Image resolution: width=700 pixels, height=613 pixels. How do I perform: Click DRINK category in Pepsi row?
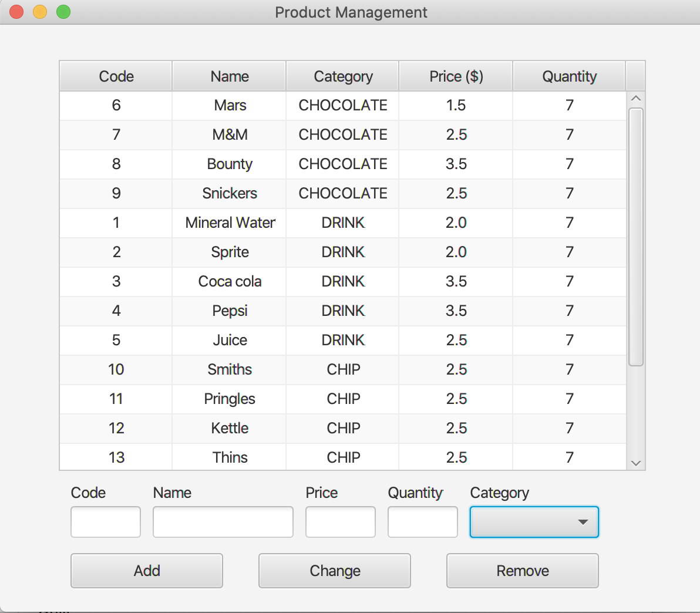[x=343, y=311]
